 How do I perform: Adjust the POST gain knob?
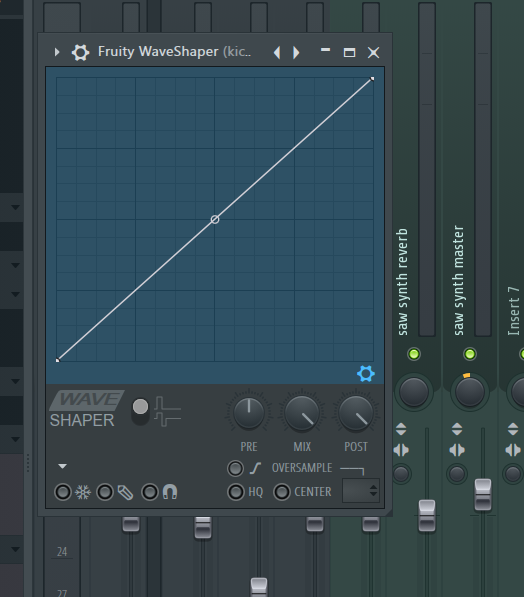tap(356, 413)
